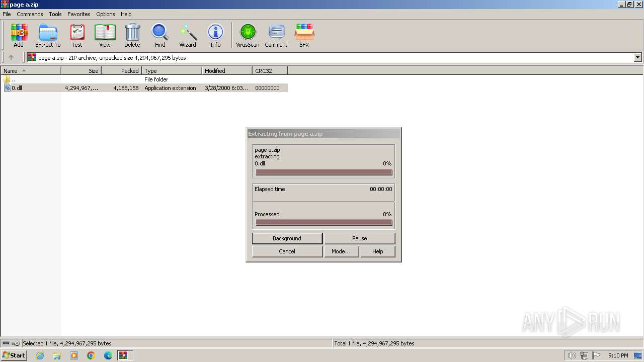The image size is (644, 362).
Task: Click Help in extraction dialog
Action: point(378,251)
